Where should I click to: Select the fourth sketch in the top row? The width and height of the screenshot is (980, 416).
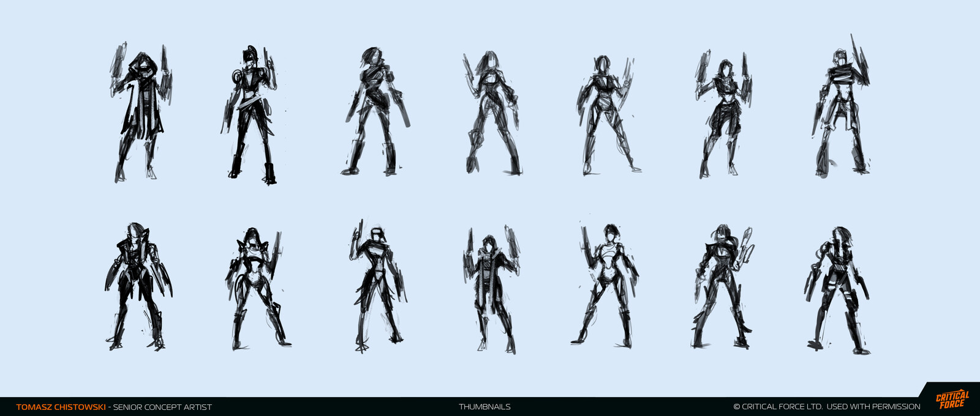point(492,113)
